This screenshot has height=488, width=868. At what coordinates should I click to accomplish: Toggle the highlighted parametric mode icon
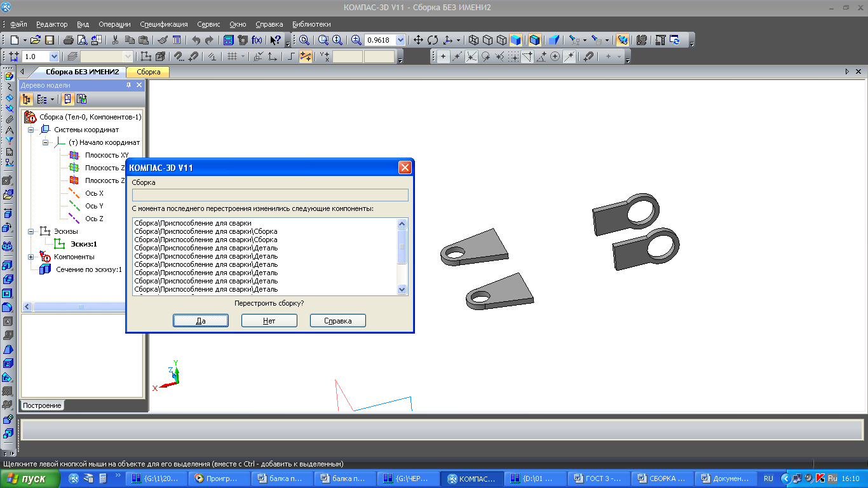pyautogui.click(x=306, y=57)
